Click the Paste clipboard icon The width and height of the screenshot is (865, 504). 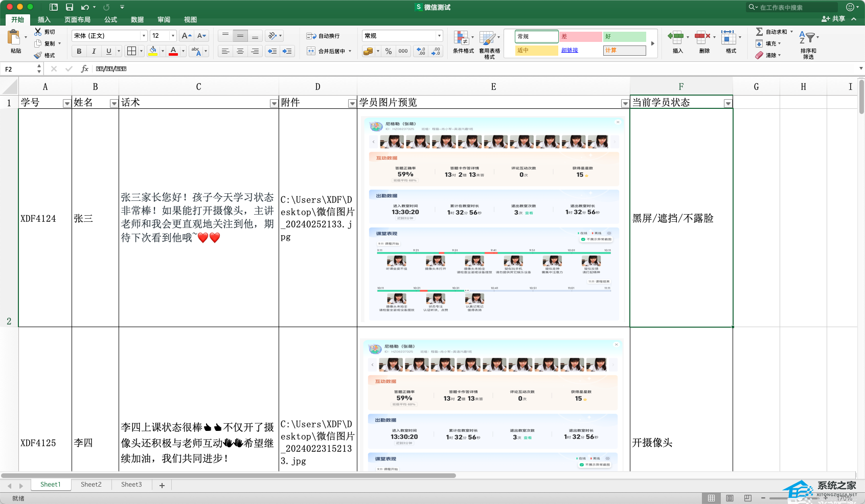[14, 38]
